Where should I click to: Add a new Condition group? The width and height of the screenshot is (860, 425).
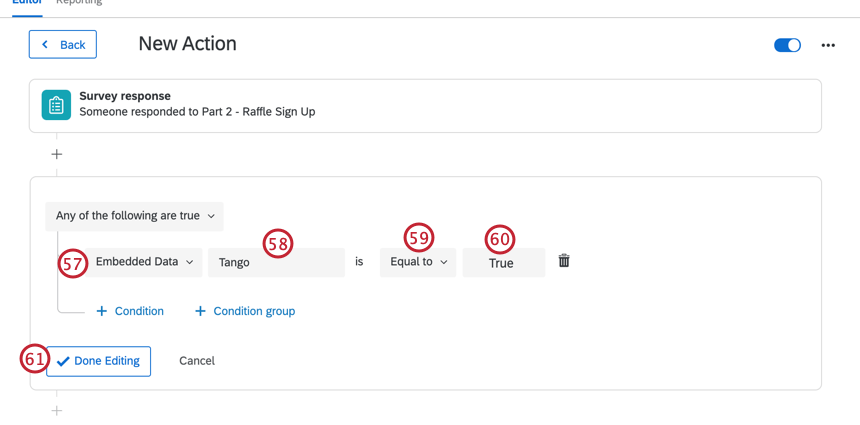[x=245, y=311]
